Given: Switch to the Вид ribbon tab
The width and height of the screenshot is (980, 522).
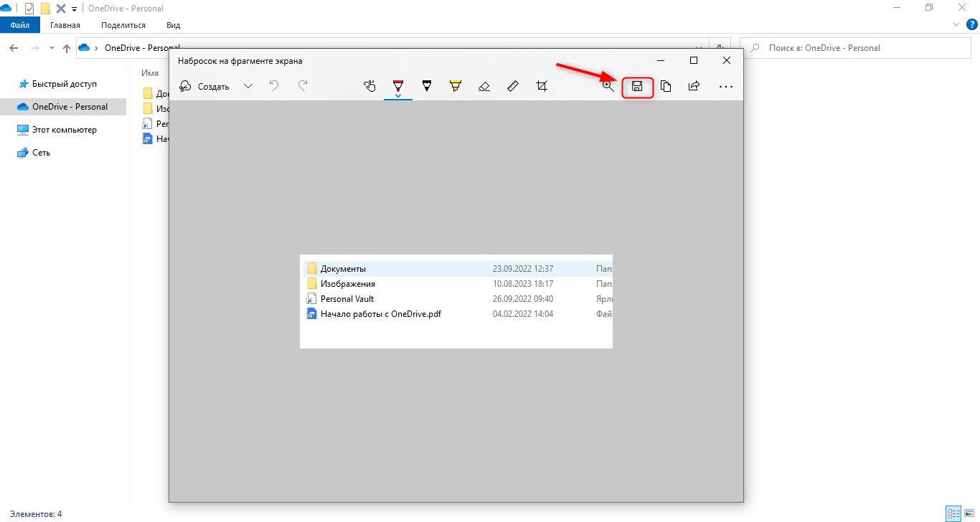Looking at the screenshot, I should pyautogui.click(x=173, y=25).
